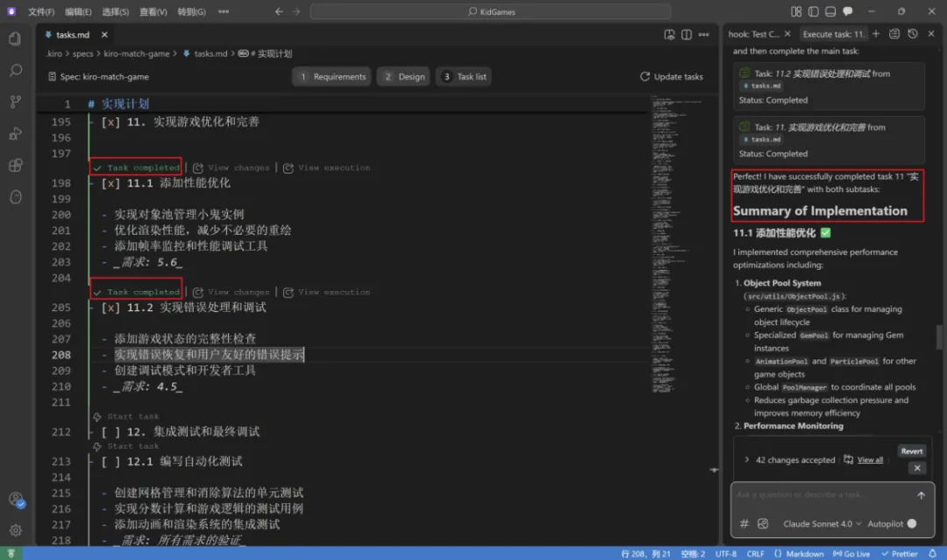The width and height of the screenshot is (947, 560).
Task: Open the specs breadcrumb
Action: pyautogui.click(x=82, y=53)
